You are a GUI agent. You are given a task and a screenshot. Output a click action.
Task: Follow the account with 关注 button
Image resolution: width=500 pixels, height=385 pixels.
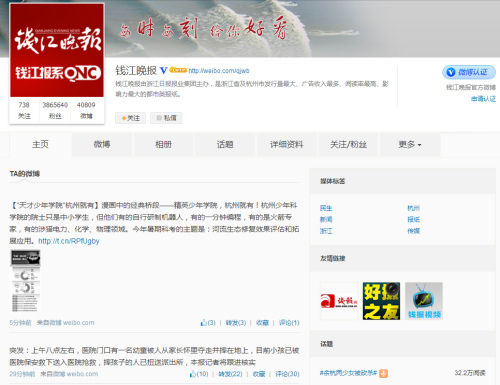[130, 118]
